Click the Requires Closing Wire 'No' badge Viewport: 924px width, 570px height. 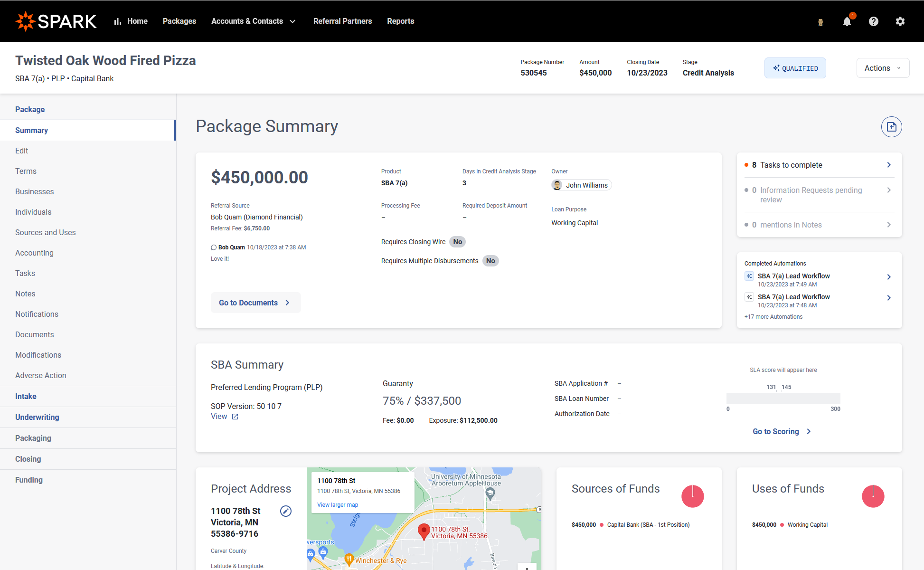pos(457,242)
